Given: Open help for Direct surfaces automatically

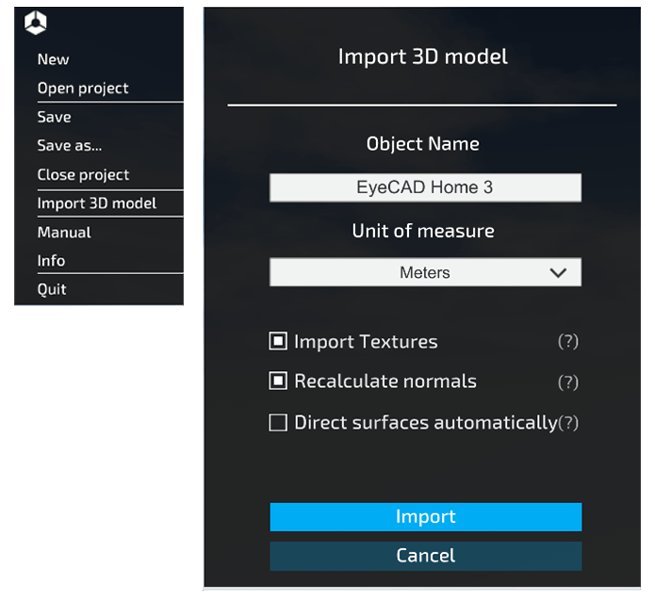Looking at the screenshot, I should [x=568, y=422].
